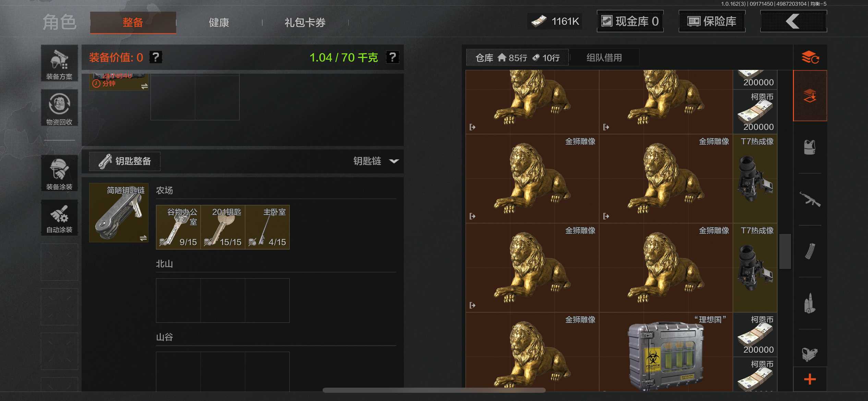
Task: Click the 现金库 button
Action: [630, 21]
